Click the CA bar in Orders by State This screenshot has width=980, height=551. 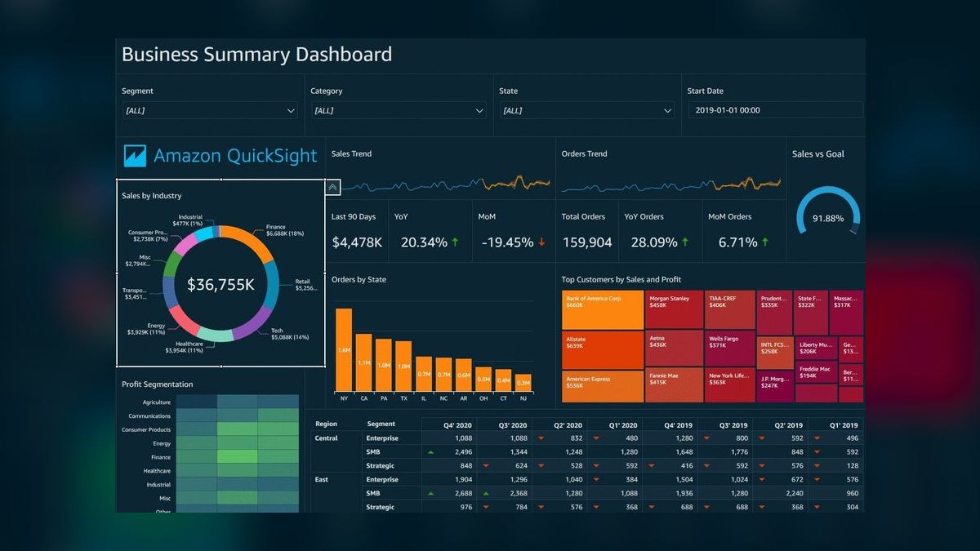pos(364,364)
